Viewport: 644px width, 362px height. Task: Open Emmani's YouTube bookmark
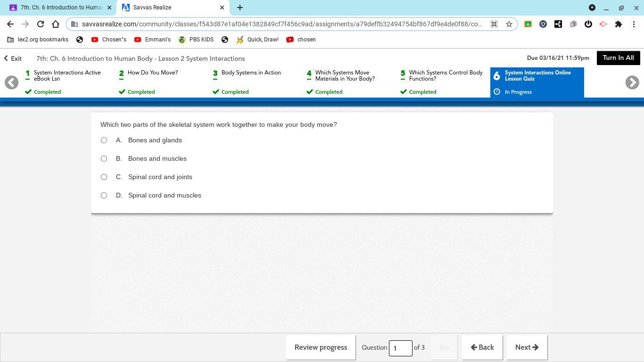153,40
